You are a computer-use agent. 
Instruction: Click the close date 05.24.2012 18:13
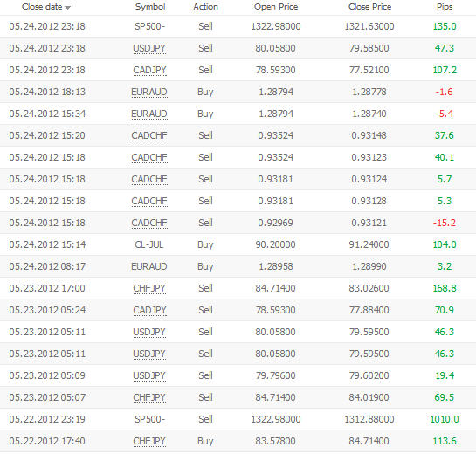coord(47,92)
